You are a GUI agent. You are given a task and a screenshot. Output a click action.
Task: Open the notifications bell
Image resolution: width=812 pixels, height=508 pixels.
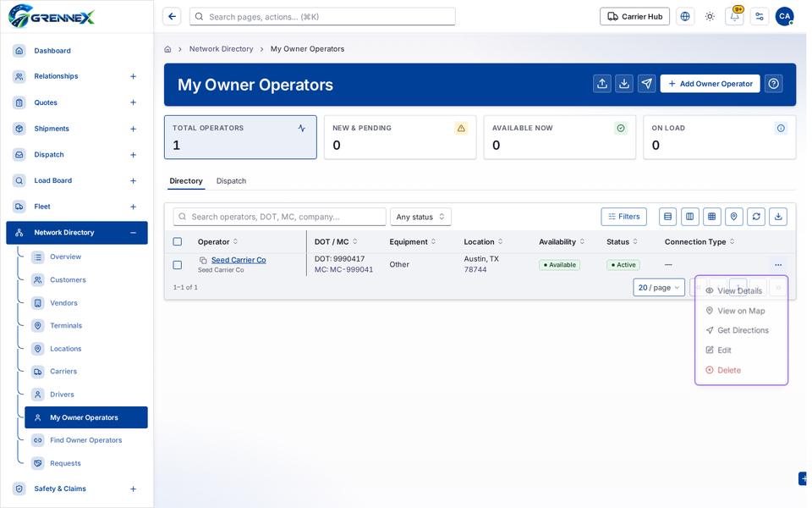pos(734,17)
